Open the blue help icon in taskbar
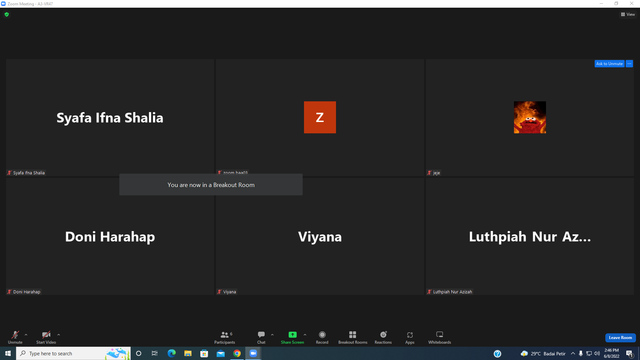This screenshot has width=640, height=360. (x=497, y=354)
